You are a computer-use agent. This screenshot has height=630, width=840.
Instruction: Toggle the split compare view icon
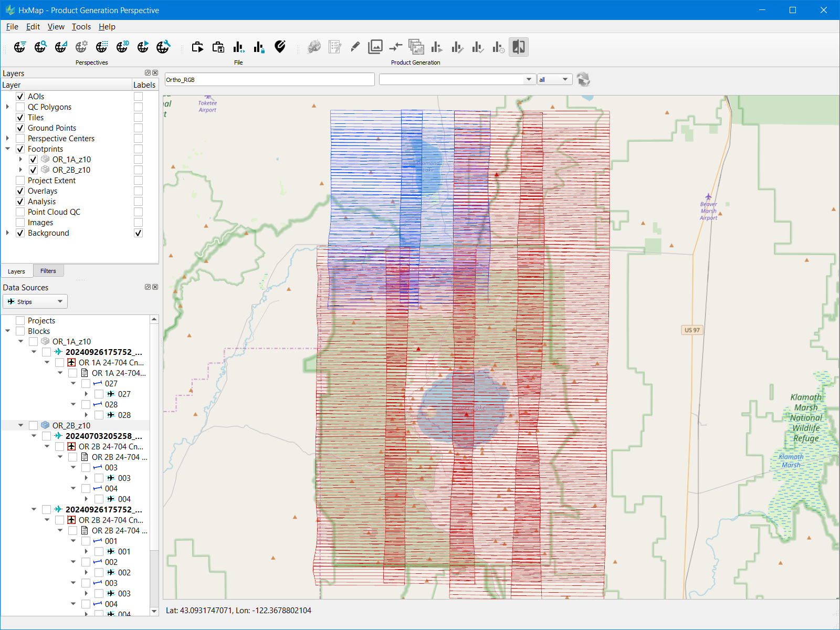click(518, 47)
